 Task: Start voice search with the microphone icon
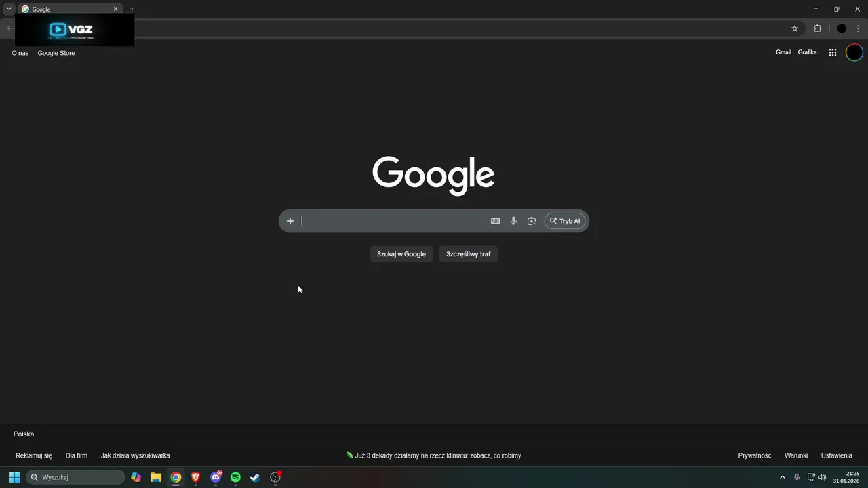click(x=513, y=221)
